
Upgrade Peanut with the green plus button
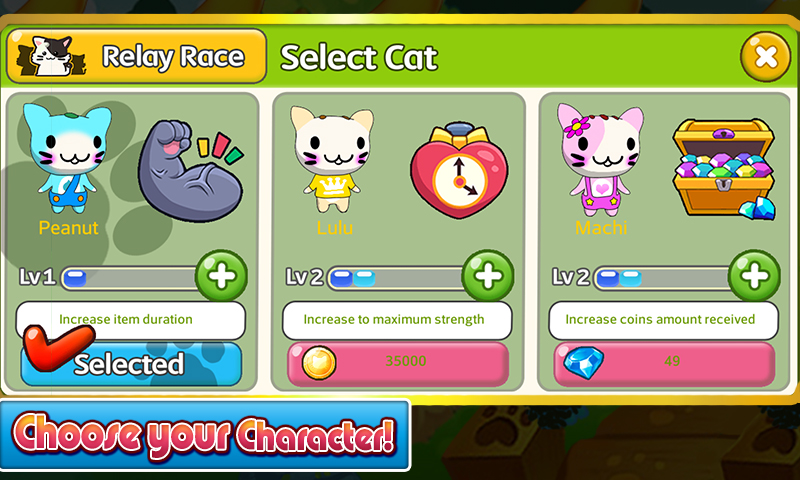(x=221, y=276)
